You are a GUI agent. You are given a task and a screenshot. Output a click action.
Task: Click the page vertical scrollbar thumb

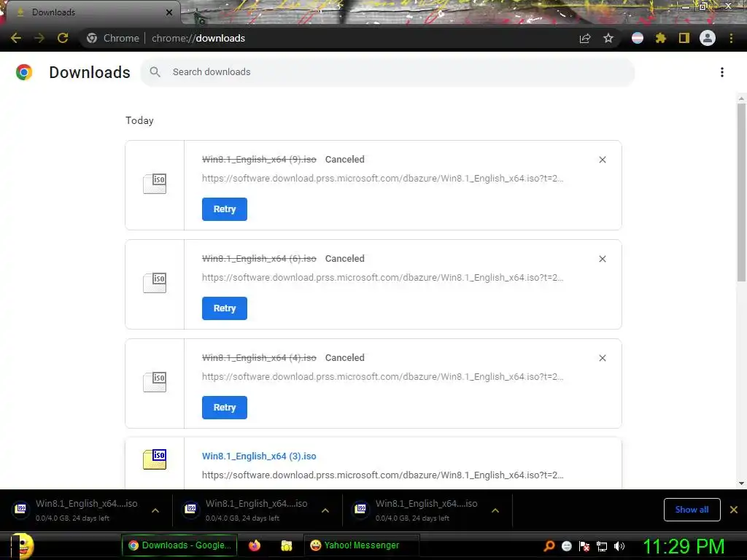click(x=741, y=192)
